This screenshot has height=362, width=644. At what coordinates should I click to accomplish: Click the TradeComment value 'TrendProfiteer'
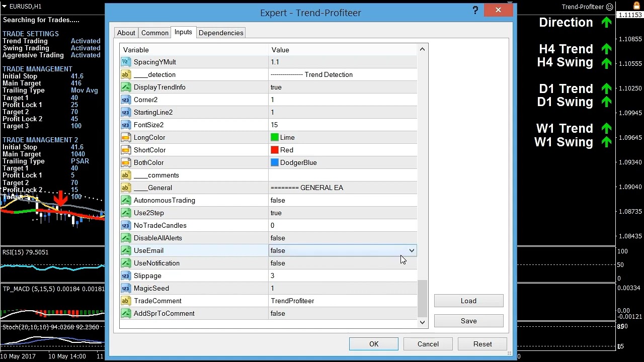(x=292, y=301)
